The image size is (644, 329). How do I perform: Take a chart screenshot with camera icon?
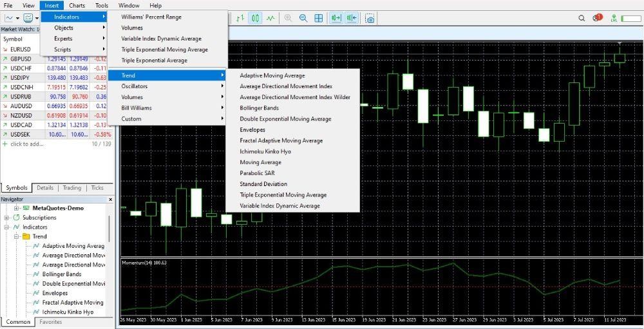point(370,19)
